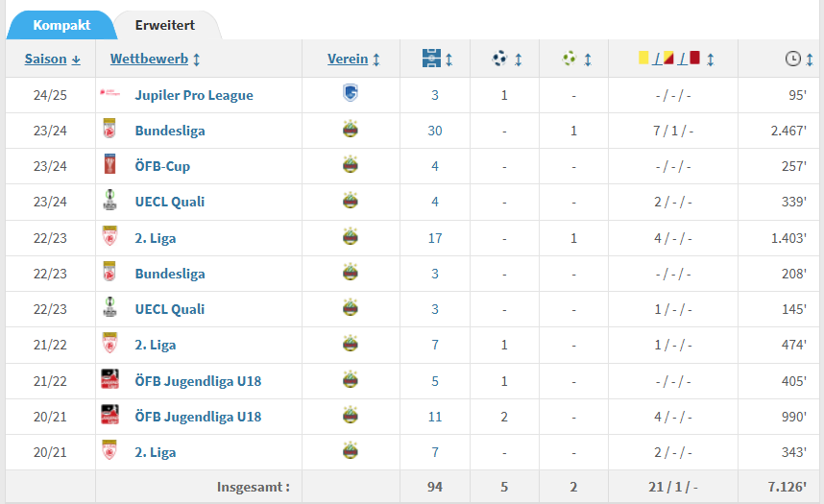Select the Kompakt tab
The height and width of the screenshot is (504, 824).
coord(61,25)
